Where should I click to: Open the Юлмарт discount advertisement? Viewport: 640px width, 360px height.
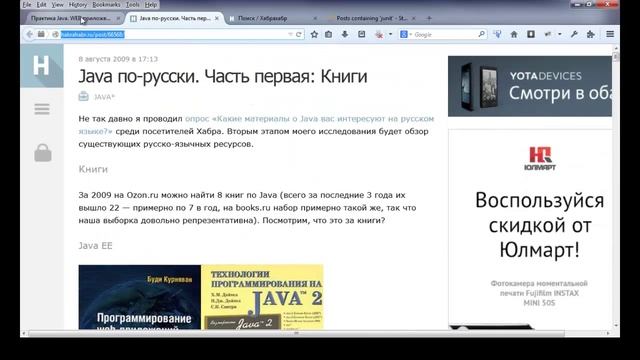point(530,229)
